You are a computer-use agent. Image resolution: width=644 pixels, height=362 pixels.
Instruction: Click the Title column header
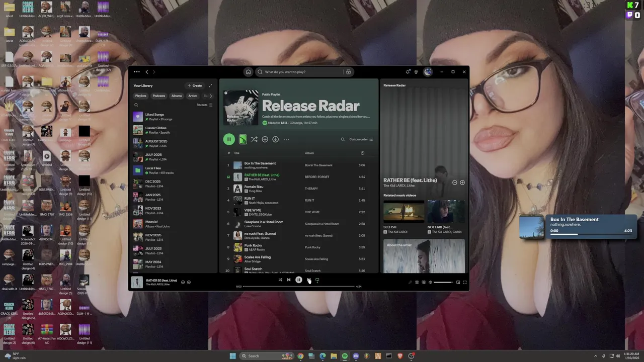click(236, 153)
